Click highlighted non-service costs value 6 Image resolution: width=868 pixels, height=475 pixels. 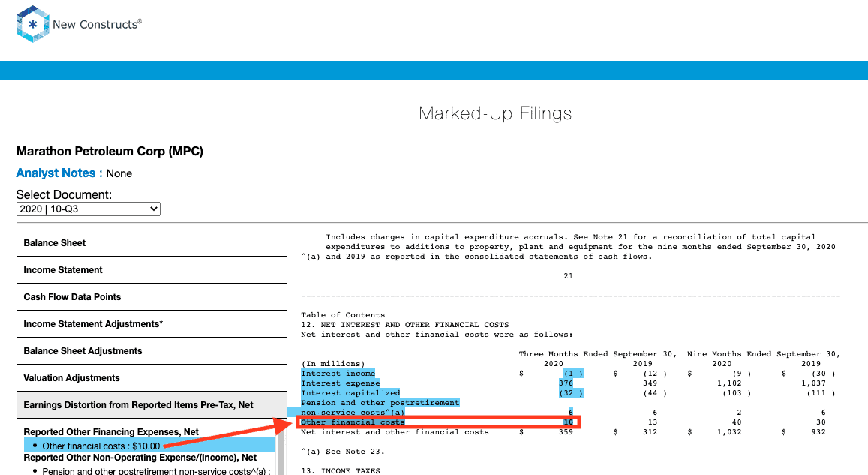click(x=571, y=413)
